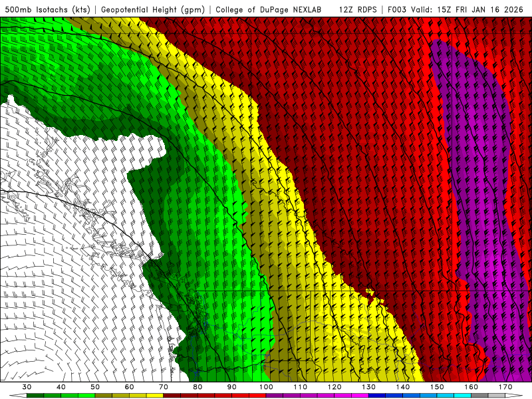Click the 'College of DuPage NEXLAB' credit

point(269,9)
